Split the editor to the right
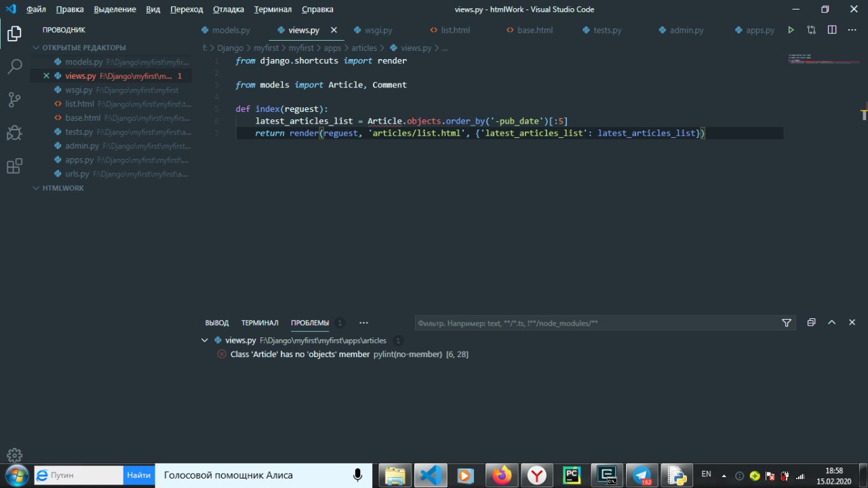 click(831, 31)
